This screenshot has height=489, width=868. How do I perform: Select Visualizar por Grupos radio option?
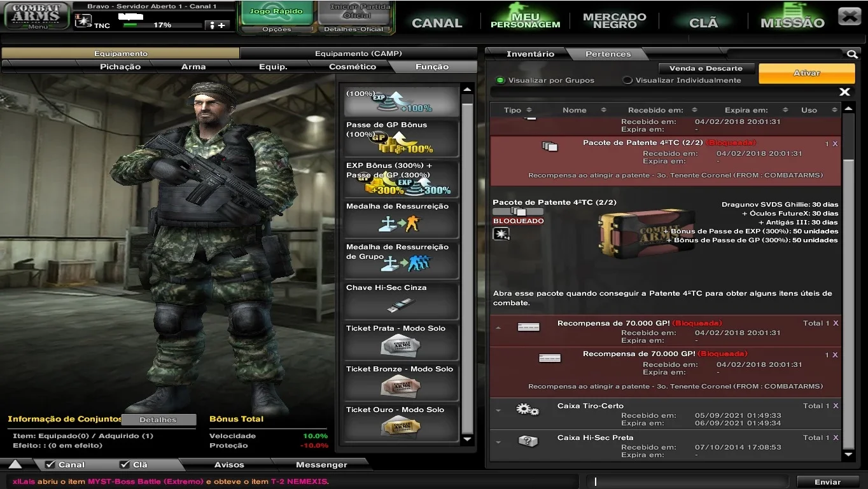[500, 80]
